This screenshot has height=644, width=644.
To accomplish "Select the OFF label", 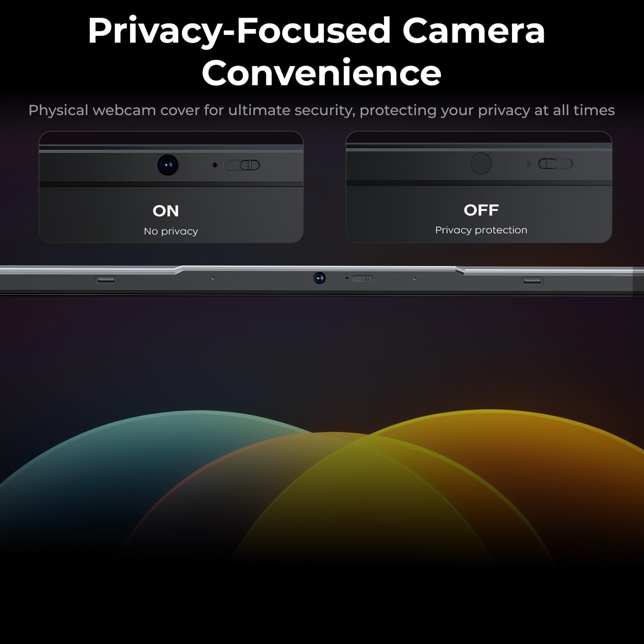I will coord(481,210).
